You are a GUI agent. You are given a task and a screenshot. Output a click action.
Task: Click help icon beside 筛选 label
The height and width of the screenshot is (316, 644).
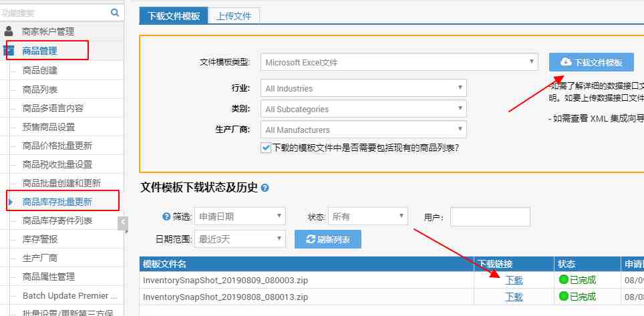pyautogui.click(x=166, y=216)
